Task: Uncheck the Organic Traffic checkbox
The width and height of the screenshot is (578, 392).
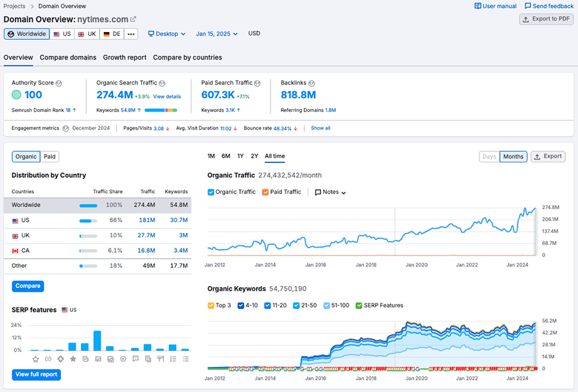Action: click(211, 192)
